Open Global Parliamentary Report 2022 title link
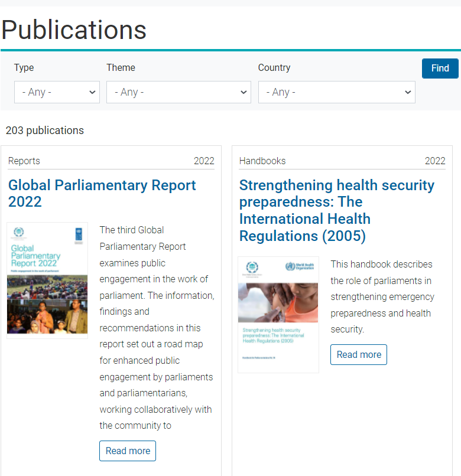This screenshot has height=476, width=461. (102, 193)
